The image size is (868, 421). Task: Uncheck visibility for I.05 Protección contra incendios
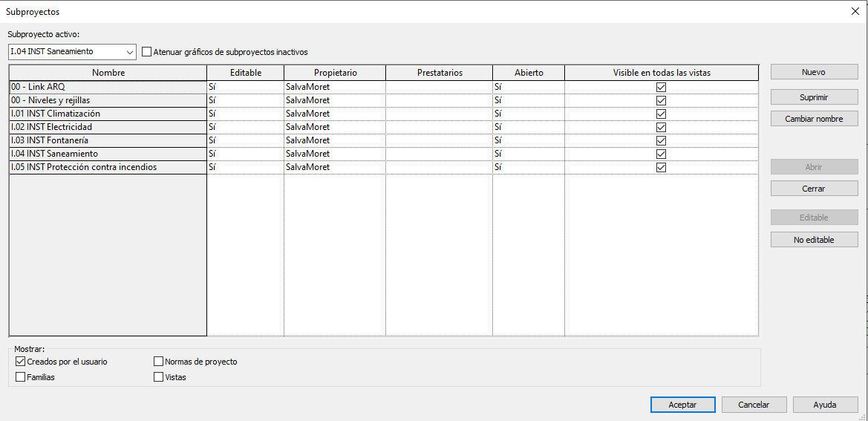click(x=661, y=167)
